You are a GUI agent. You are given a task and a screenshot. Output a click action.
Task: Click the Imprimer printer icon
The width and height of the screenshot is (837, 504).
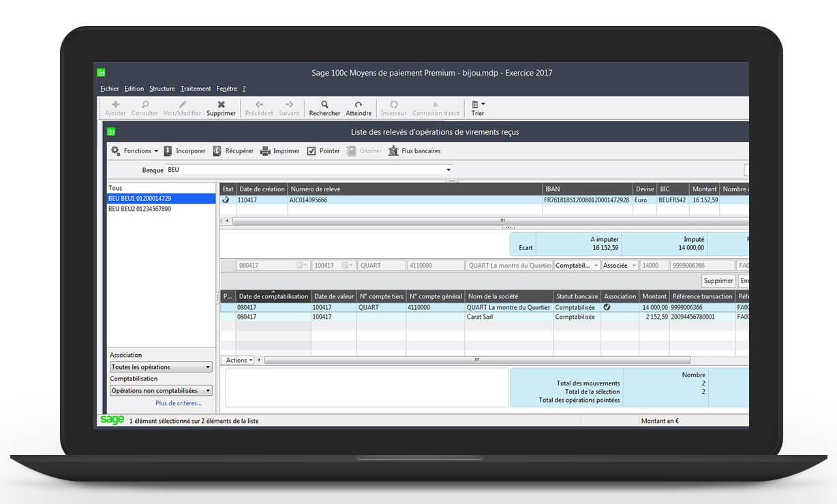266,151
